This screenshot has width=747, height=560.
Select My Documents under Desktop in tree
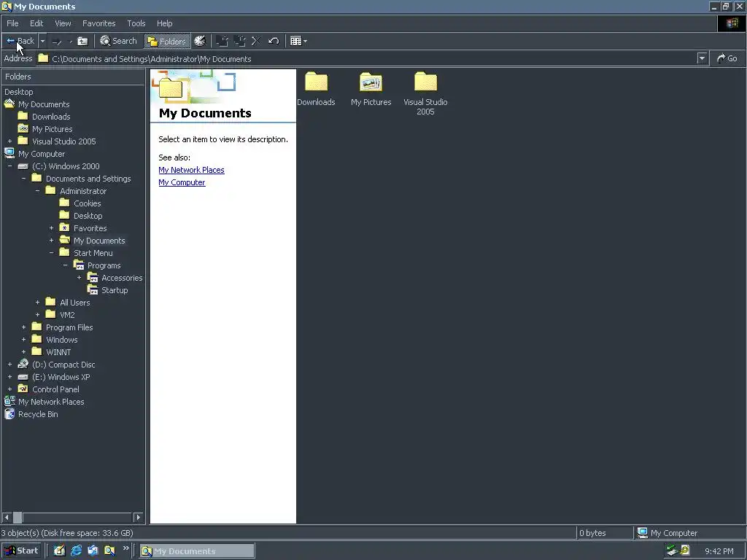44,104
